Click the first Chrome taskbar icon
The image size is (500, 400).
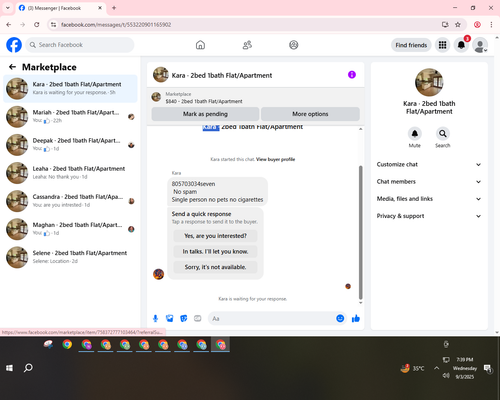(67, 344)
